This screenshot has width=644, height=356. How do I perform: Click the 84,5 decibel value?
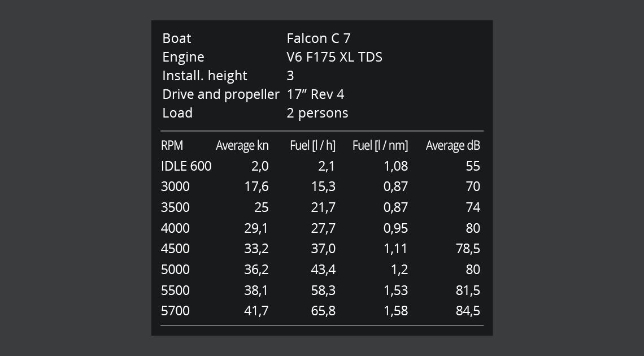click(468, 311)
